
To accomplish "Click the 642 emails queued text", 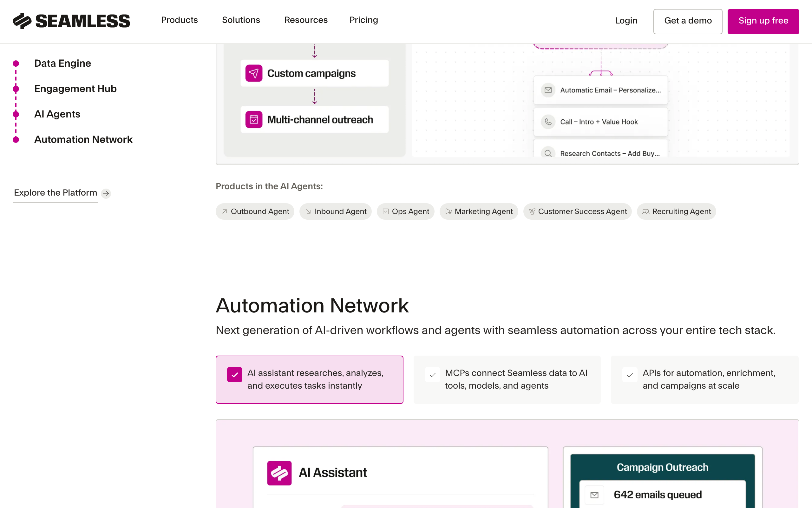I will [x=658, y=495].
